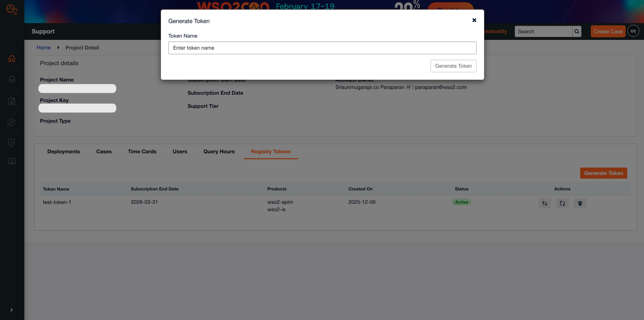The width and height of the screenshot is (644, 320).
Task: Open the CC user avatar menu
Action: point(633,31)
